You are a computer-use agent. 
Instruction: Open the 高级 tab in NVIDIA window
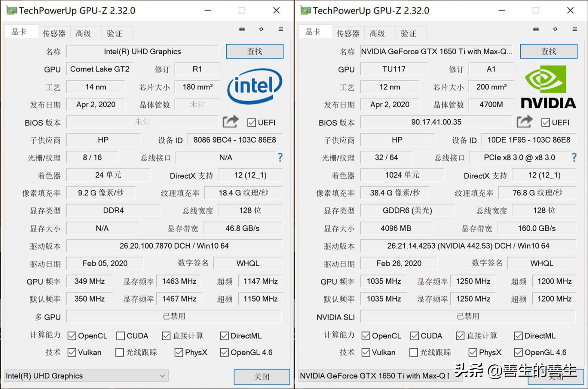click(378, 33)
